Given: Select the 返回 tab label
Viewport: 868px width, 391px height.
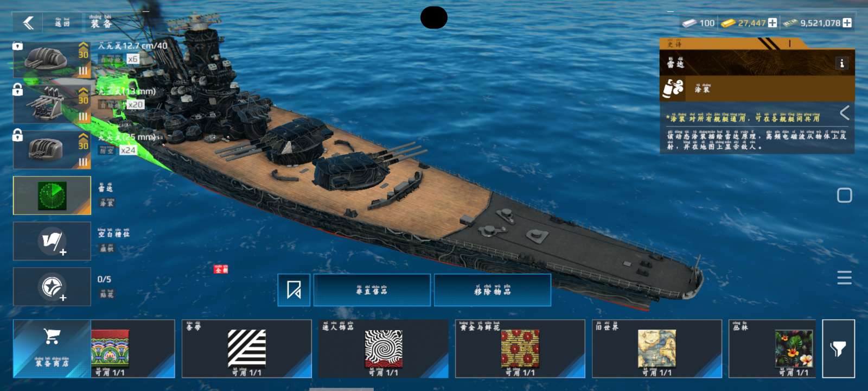Looking at the screenshot, I should [62, 22].
